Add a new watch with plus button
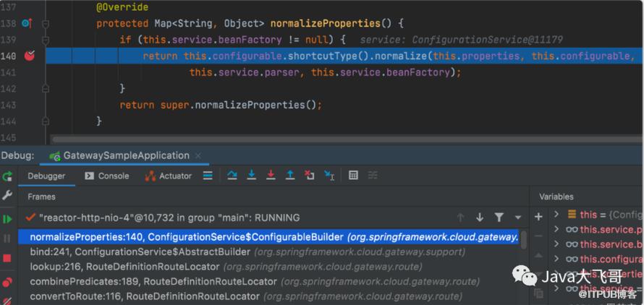 pos(538,217)
